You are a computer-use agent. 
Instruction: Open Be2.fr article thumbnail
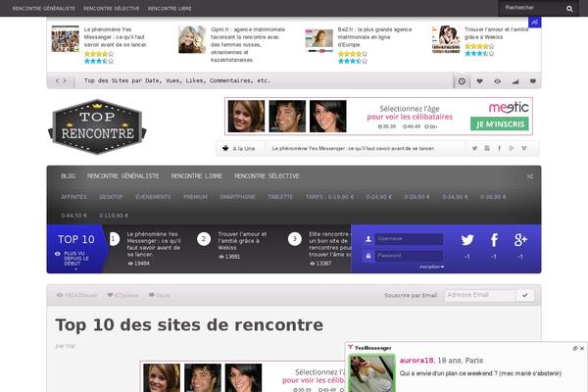pos(319,40)
